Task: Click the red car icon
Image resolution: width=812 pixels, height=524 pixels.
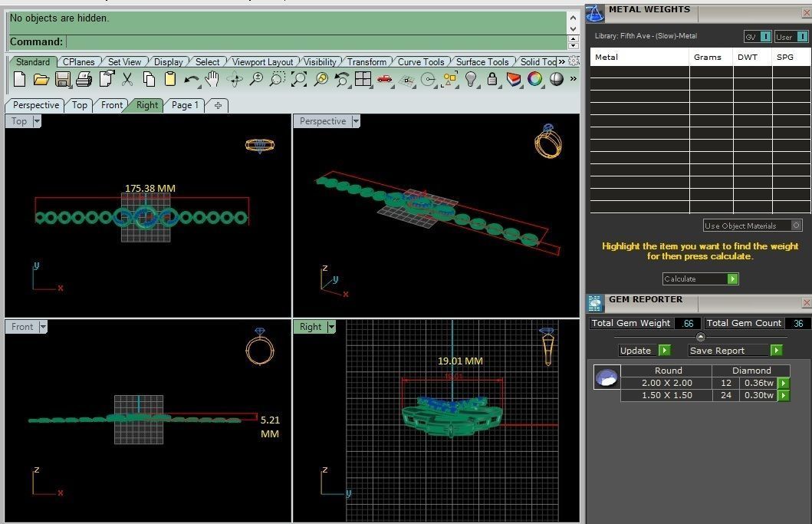Action: coord(385,79)
